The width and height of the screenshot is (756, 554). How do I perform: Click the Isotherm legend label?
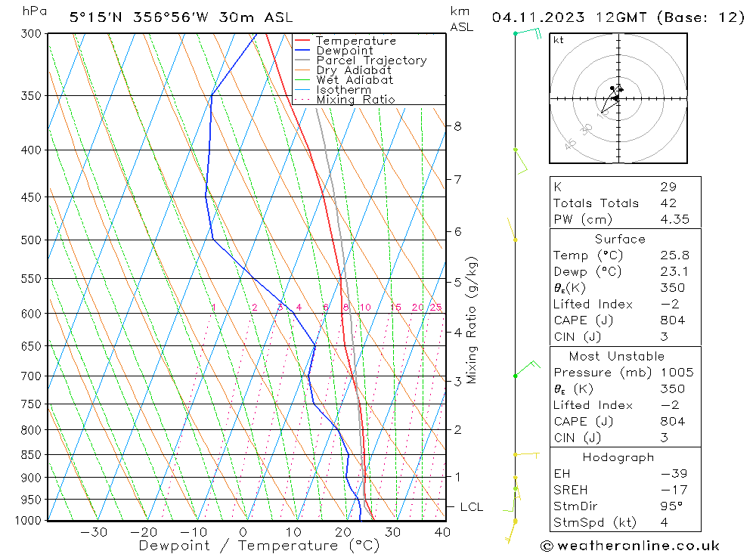click(x=344, y=90)
